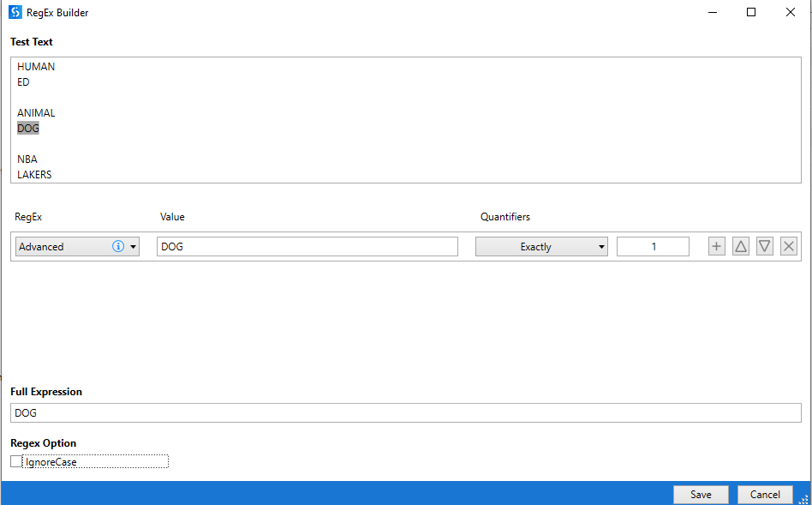Move the DOG regex row down
The width and height of the screenshot is (812, 505).
point(764,246)
